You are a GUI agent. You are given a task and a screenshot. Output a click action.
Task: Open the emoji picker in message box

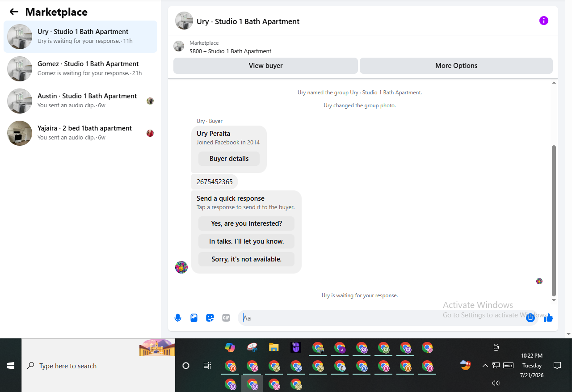pos(530,318)
